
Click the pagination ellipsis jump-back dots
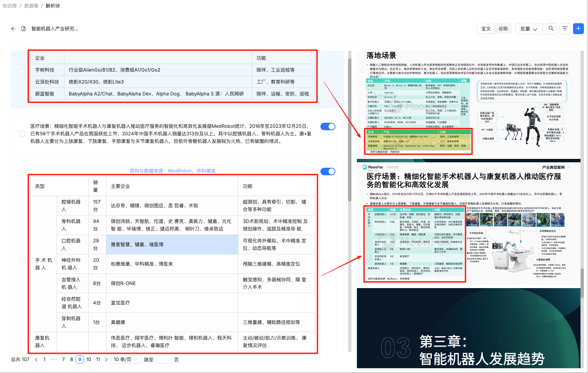click(54, 359)
